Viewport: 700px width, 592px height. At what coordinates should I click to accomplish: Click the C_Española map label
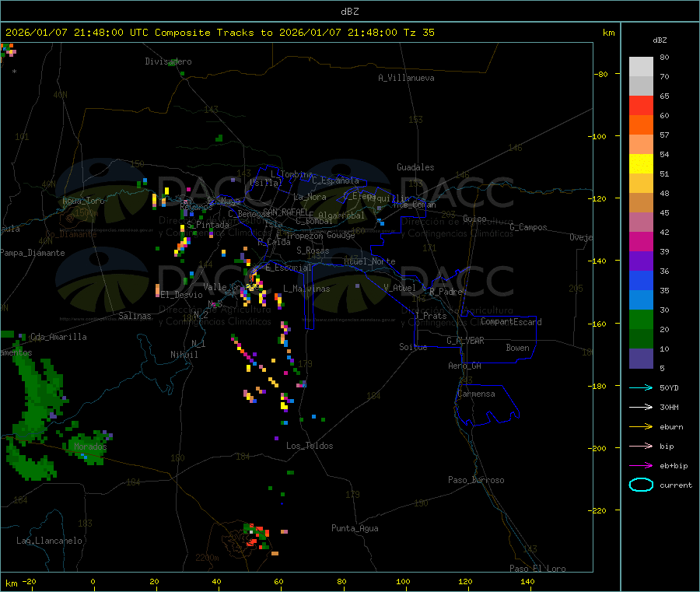[x=335, y=180]
